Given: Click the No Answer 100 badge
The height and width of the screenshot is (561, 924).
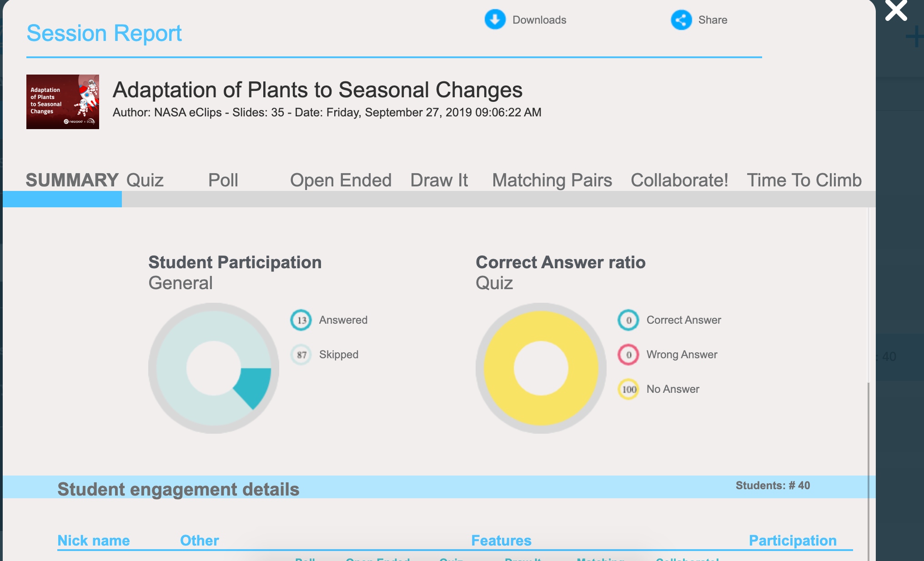Looking at the screenshot, I should [x=628, y=389].
